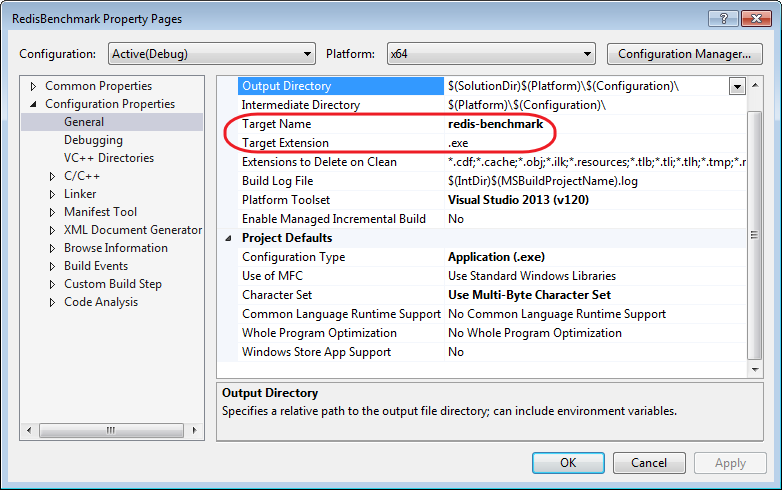Expand the Manifest Tool node
This screenshot has width=782, height=490.
pyautogui.click(x=53, y=212)
